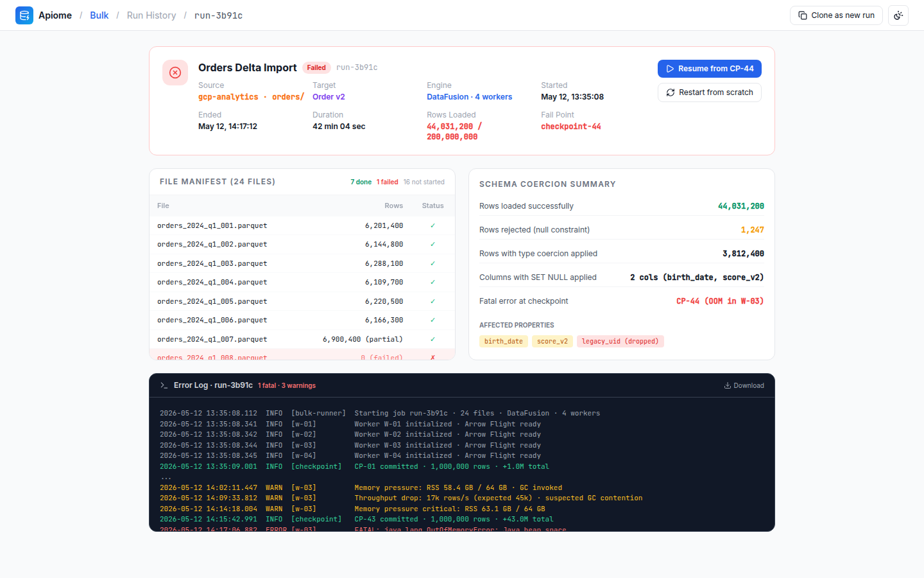
Task: Open the gcp-analytics source link
Action: coord(252,97)
